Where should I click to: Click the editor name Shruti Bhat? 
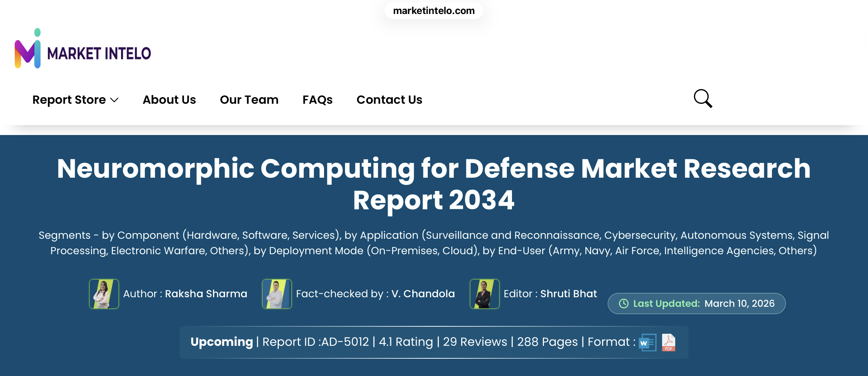pos(568,294)
